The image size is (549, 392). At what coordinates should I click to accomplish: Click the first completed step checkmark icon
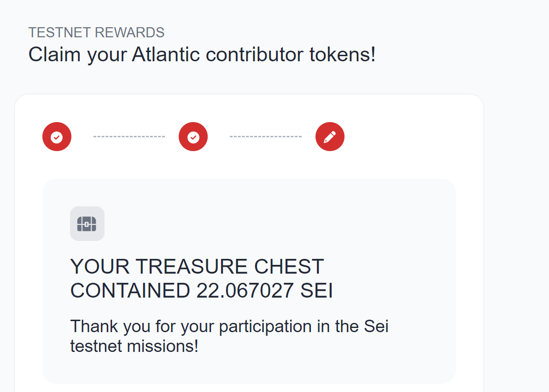[57, 137]
